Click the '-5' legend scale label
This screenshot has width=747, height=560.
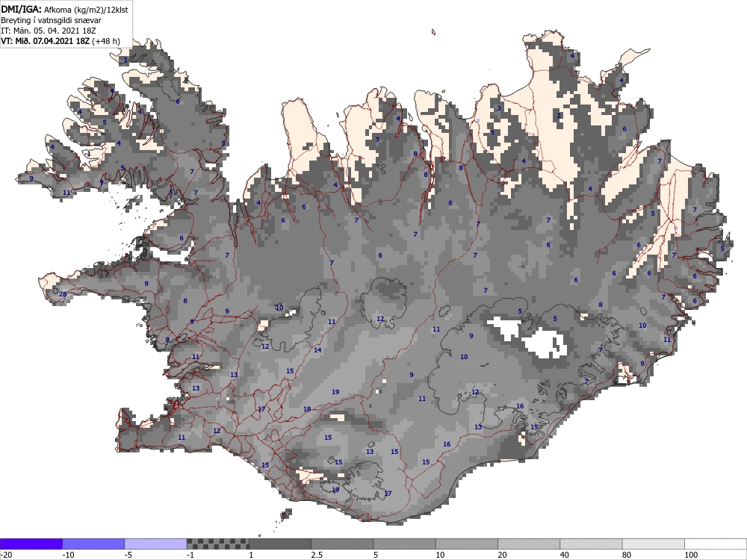[x=128, y=555]
